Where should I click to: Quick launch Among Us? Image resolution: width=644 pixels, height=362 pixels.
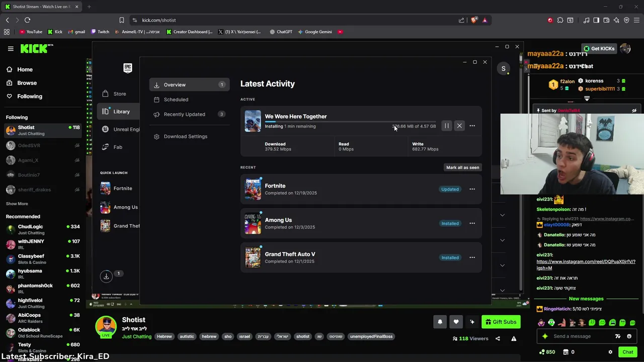(x=119, y=207)
